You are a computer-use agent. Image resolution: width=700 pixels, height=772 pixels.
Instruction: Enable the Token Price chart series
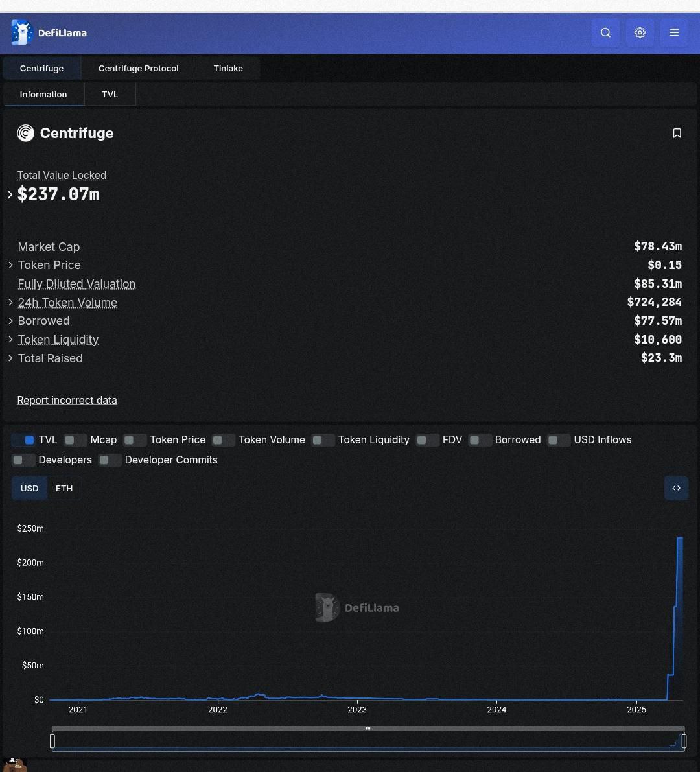point(135,440)
